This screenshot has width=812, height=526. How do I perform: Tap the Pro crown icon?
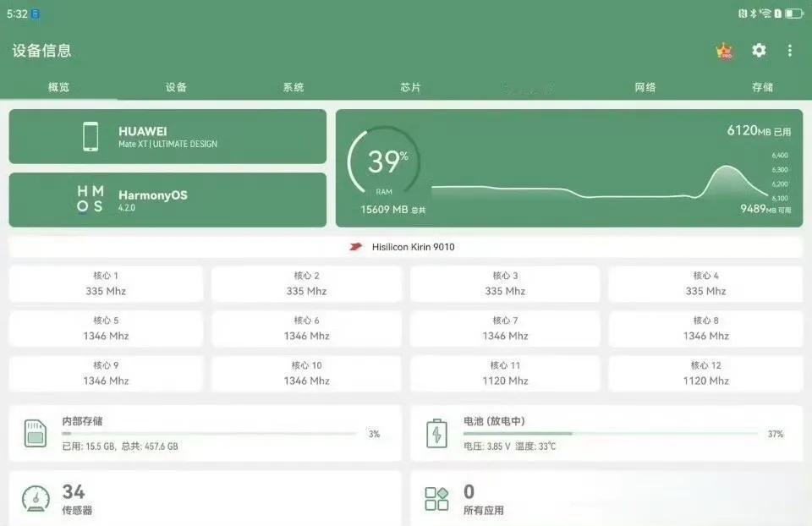[x=725, y=51]
